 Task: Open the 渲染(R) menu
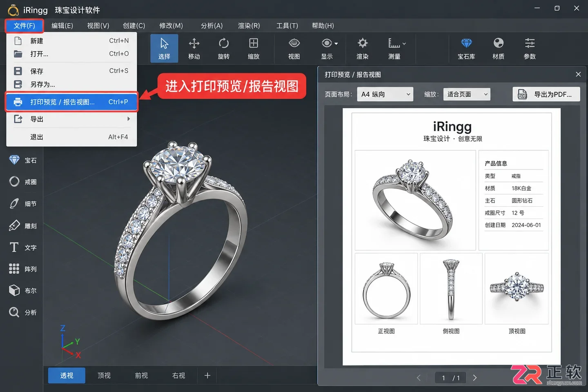tap(249, 26)
